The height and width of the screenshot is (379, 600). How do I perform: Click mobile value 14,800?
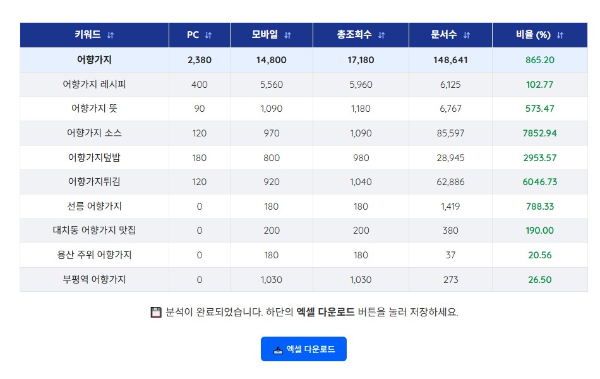coord(271,60)
